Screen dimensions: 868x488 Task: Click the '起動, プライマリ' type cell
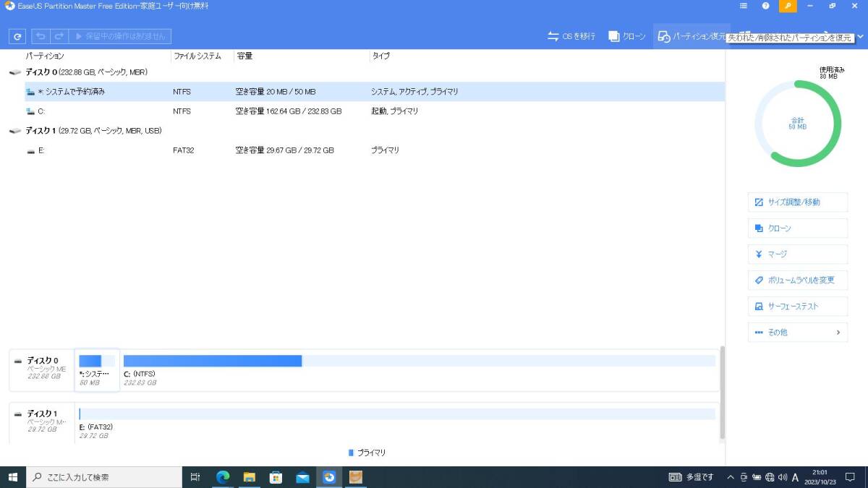[395, 111]
